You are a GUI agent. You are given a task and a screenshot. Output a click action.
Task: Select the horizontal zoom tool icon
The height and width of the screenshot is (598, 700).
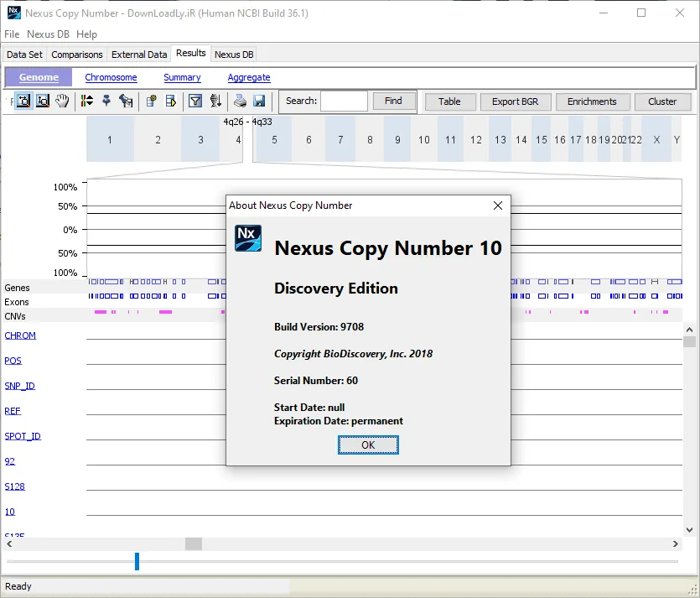[23, 101]
